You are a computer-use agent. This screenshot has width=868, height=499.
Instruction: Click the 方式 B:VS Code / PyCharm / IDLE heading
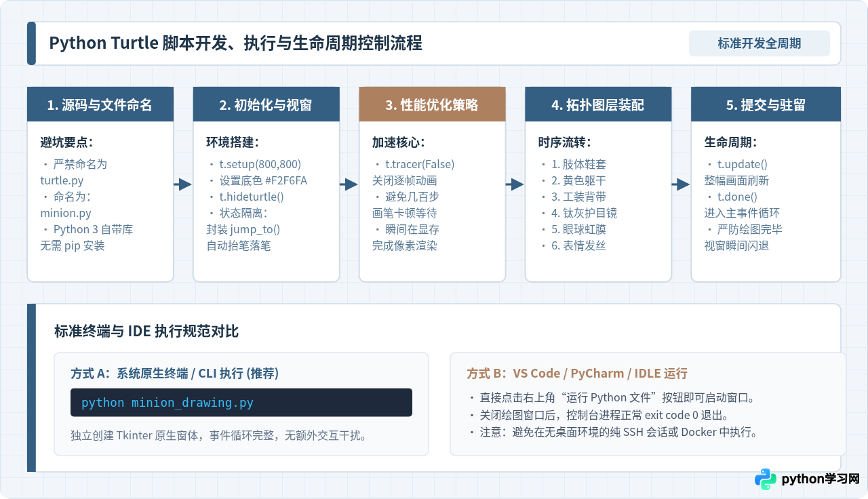click(x=577, y=374)
